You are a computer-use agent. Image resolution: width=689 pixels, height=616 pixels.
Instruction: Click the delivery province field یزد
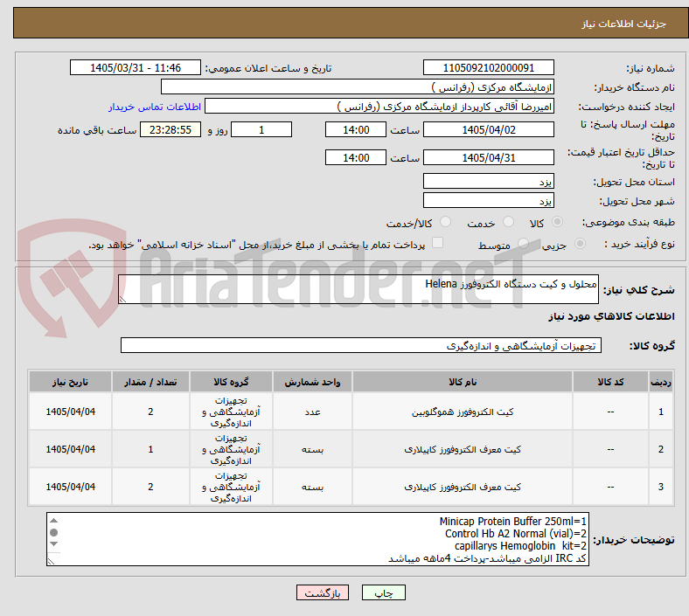(488, 182)
